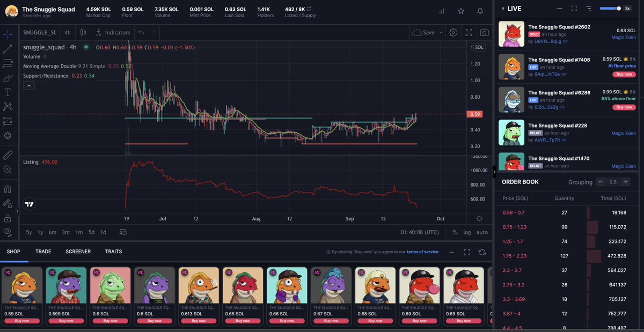This screenshot has height=332, width=644.
Task: Toggle magnet mode in the left toolbar
Action: pyautogui.click(x=8, y=189)
